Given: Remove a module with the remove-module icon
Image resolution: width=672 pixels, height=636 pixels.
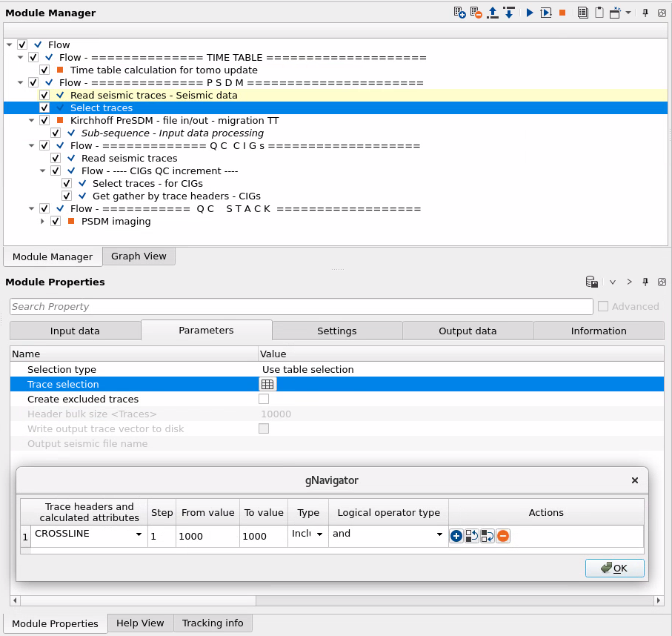Looking at the screenshot, I should tap(475, 11).
